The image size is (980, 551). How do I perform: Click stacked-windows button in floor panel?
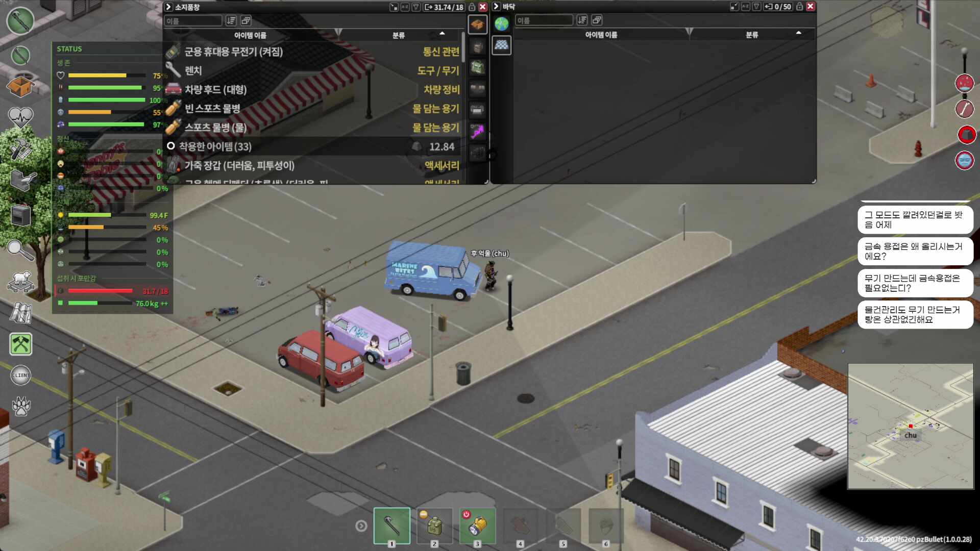(597, 20)
